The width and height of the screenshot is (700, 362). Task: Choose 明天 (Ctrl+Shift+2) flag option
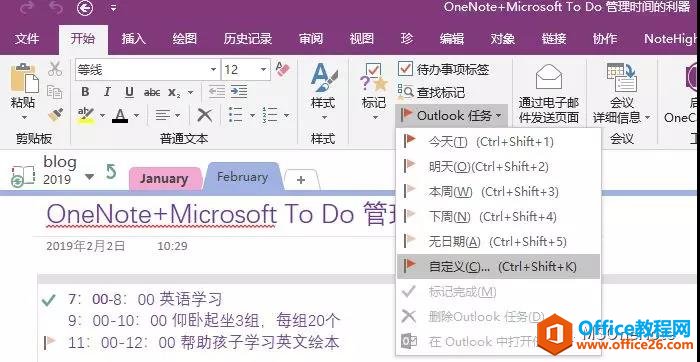(x=498, y=167)
